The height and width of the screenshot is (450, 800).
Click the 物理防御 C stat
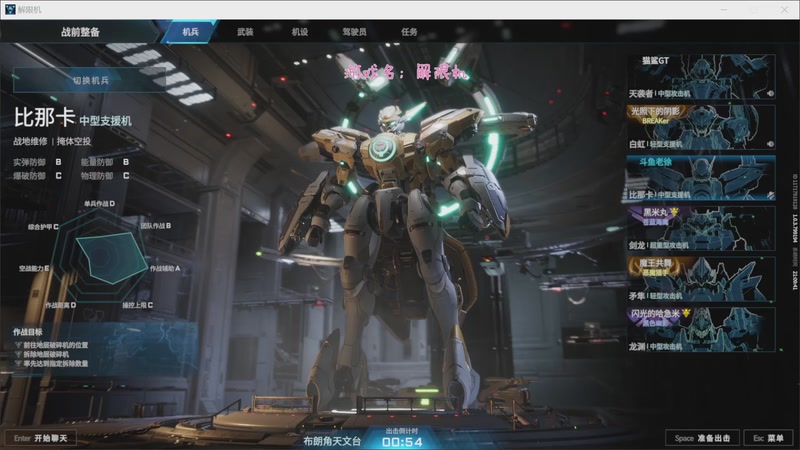[x=105, y=176]
